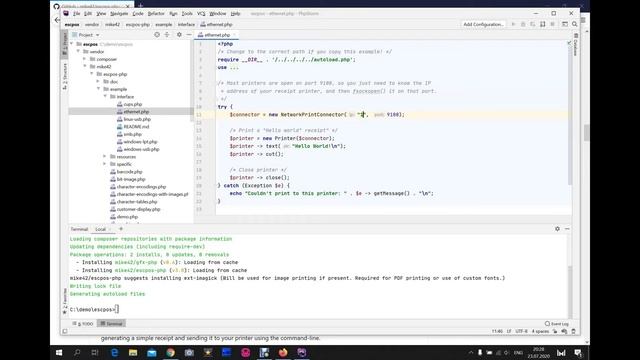Click the locate/scroll-from-source target icon

[157, 35]
